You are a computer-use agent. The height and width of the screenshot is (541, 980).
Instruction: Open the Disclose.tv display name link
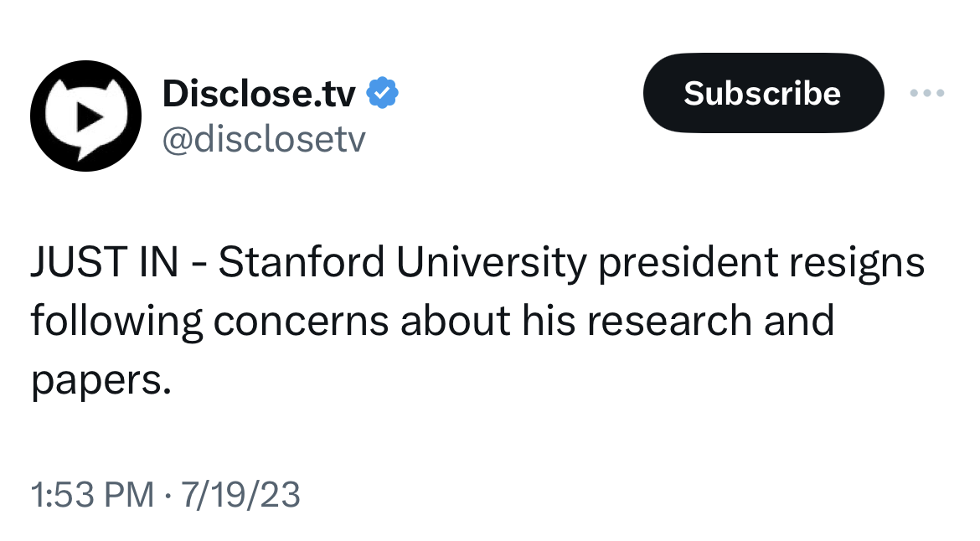click(259, 94)
